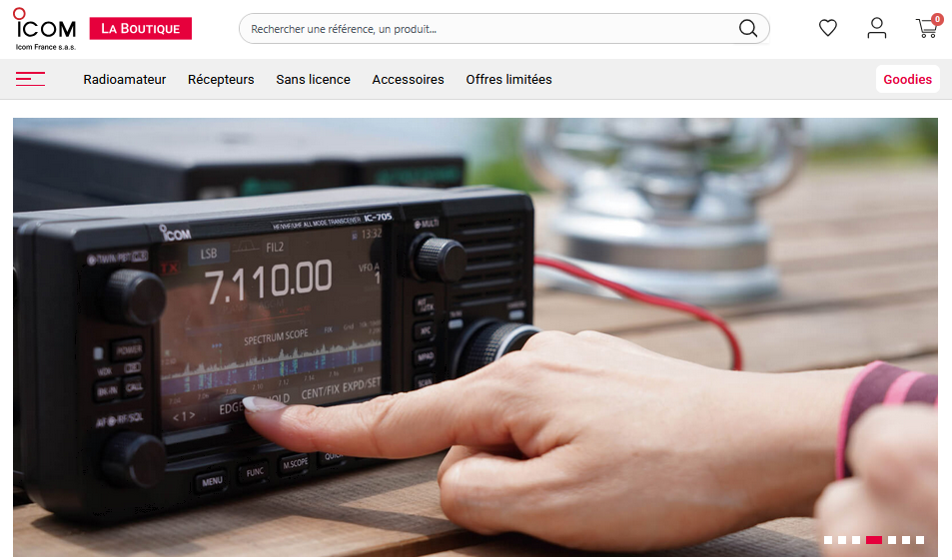This screenshot has height=560, width=952.
Task: Open the wishlist heart icon
Action: point(827,28)
